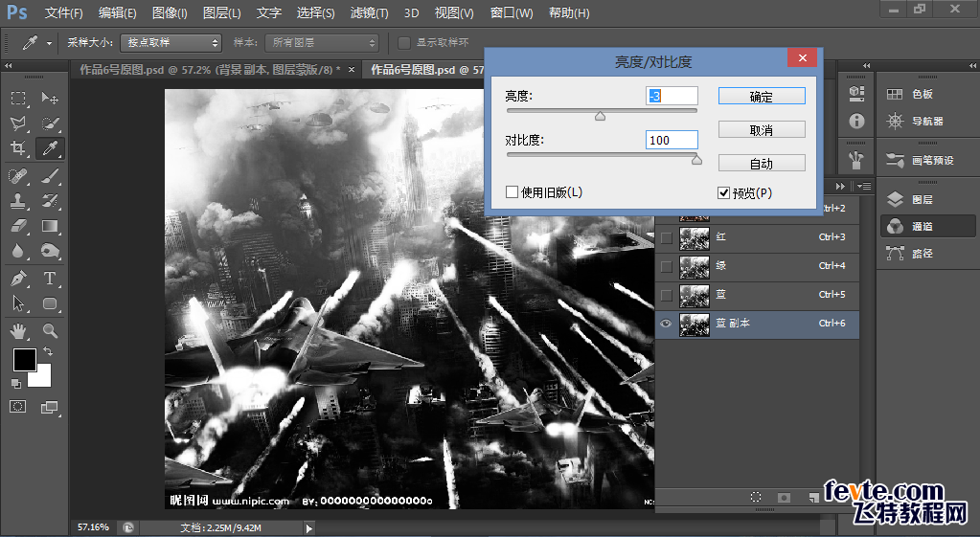The height and width of the screenshot is (537, 980).
Task: Open 样本 所有图层 dropdown
Action: pos(321,42)
